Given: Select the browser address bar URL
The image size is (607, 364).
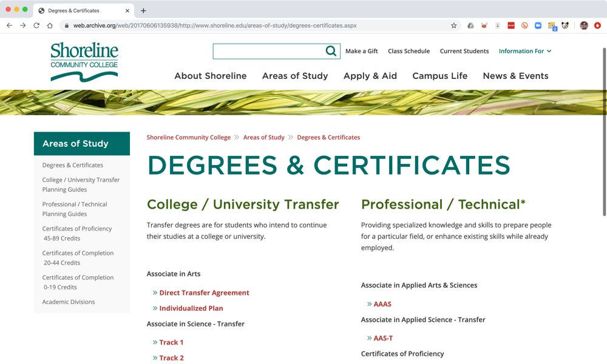Looking at the screenshot, I should click(x=215, y=25).
